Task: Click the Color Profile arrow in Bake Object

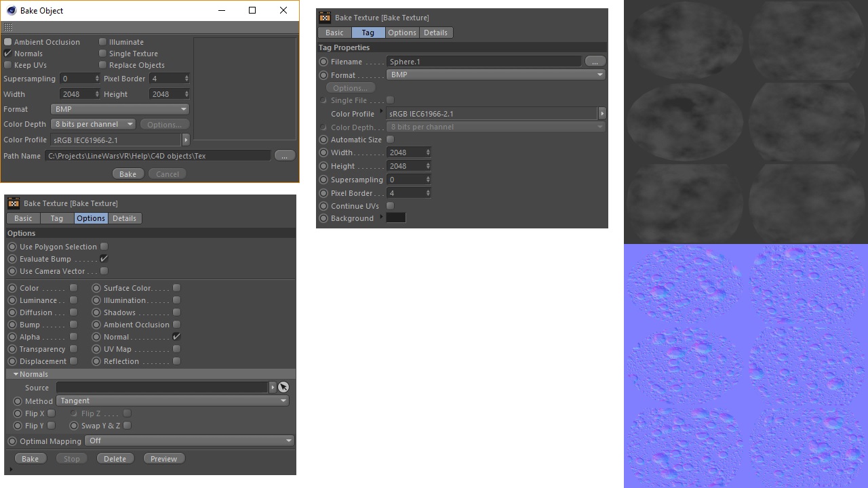Action: (186, 140)
